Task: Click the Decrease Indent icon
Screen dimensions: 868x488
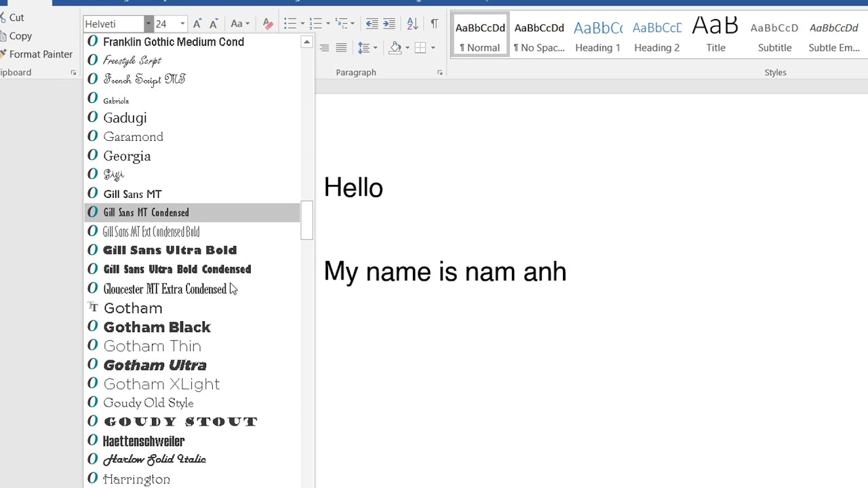Action: point(372,24)
